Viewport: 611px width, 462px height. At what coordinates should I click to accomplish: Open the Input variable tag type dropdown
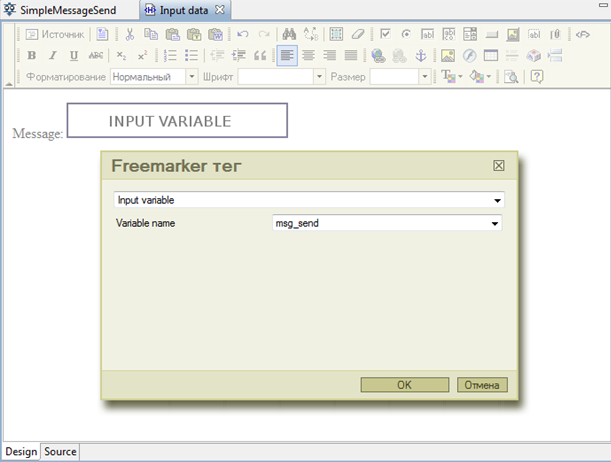pos(309,200)
